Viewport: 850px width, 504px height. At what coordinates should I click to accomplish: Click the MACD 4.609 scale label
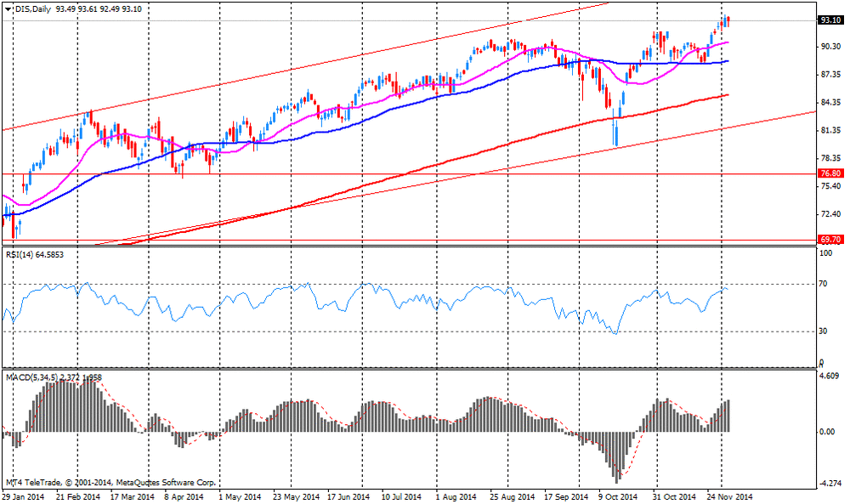click(x=829, y=377)
